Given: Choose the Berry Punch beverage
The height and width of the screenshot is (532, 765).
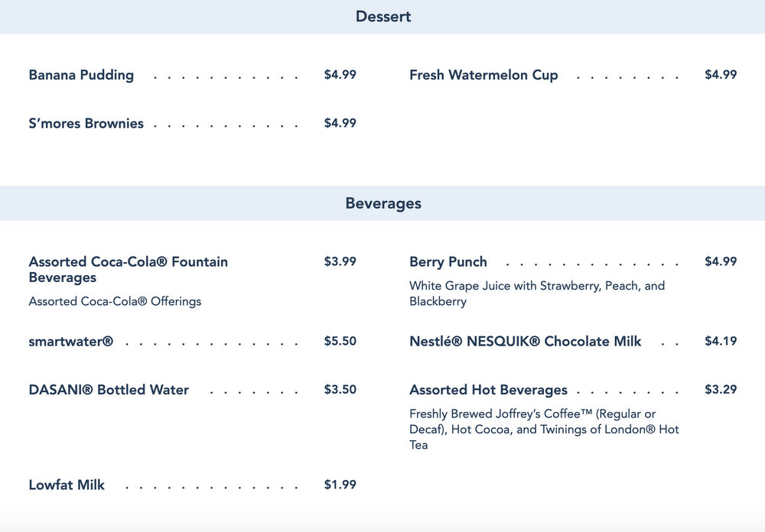Looking at the screenshot, I should (x=448, y=261).
